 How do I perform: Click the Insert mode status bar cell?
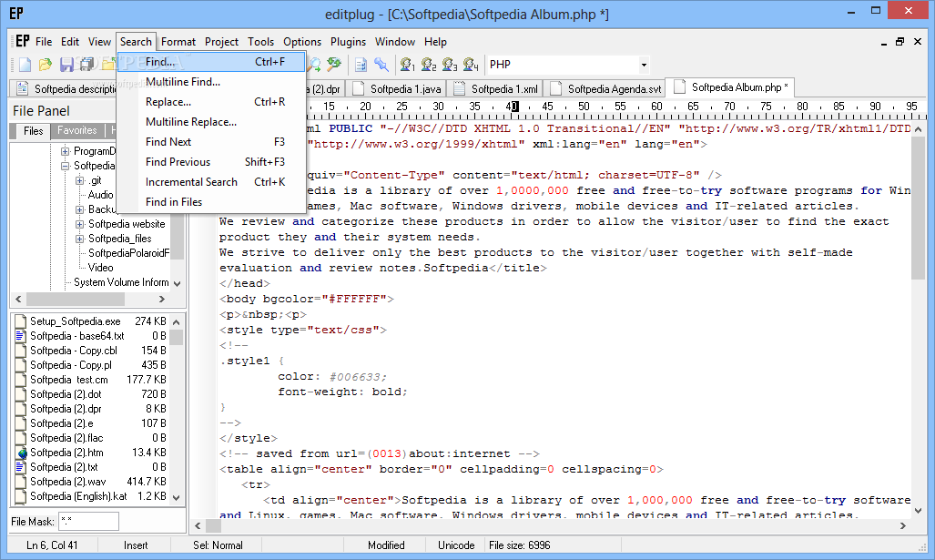tap(136, 545)
